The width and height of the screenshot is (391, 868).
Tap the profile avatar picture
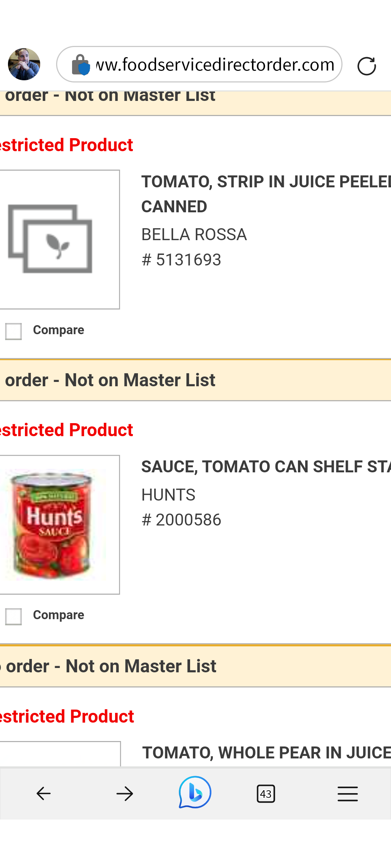click(24, 64)
